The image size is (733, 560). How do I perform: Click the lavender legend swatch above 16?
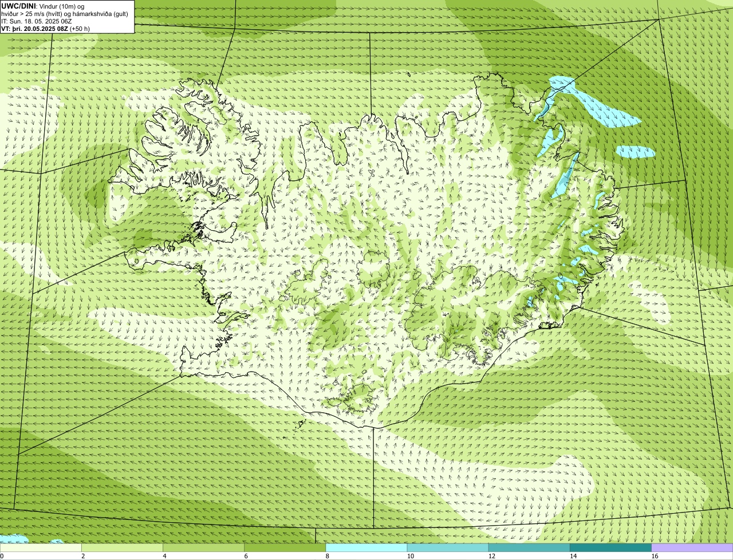coord(692,548)
